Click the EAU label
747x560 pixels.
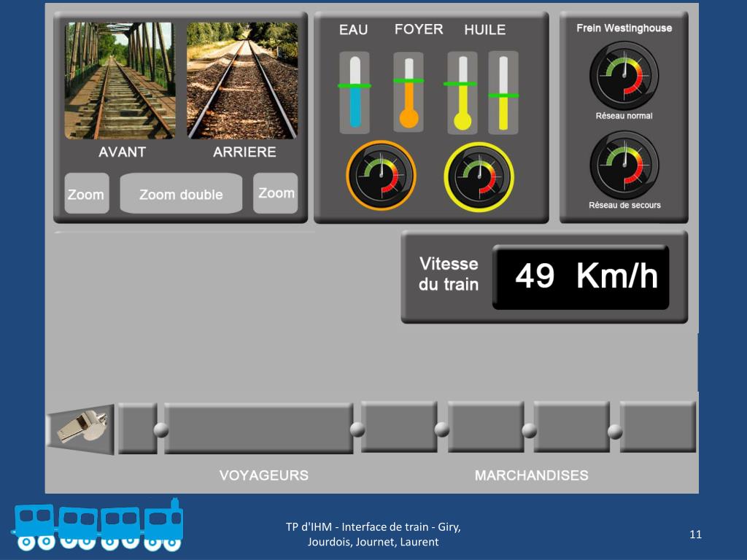point(354,30)
